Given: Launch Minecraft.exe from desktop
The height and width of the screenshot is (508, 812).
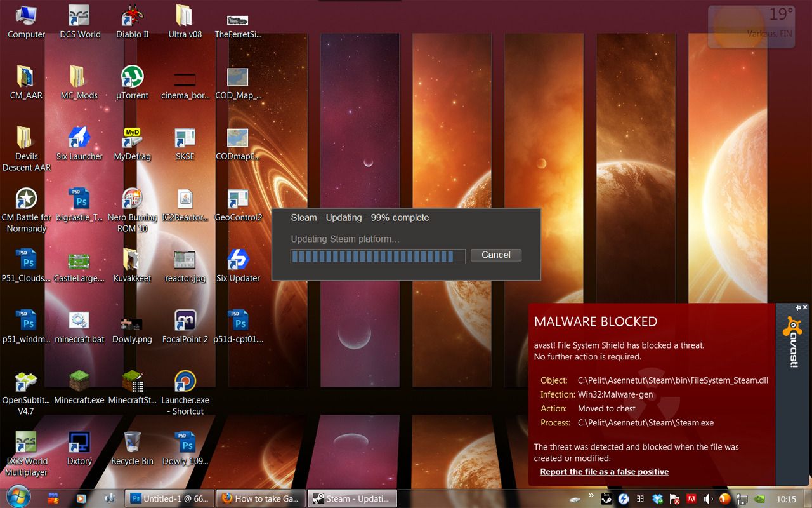Looking at the screenshot, I should click(x=79, y=387).
